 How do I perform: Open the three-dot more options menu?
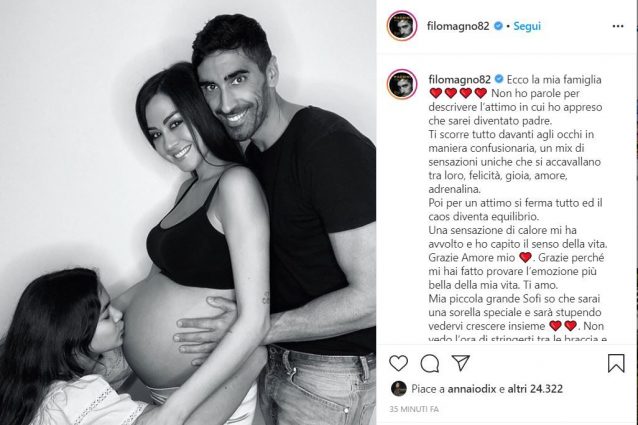(618, 26)
